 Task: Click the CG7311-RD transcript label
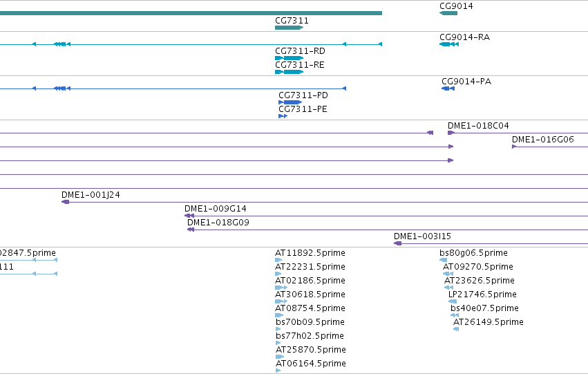pos(300,51)
